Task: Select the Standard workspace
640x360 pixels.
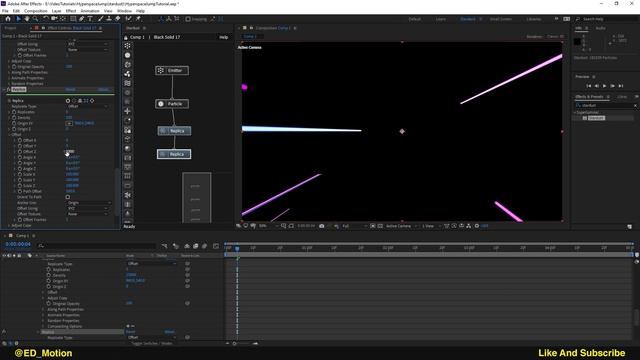Action: pos(467,19)
